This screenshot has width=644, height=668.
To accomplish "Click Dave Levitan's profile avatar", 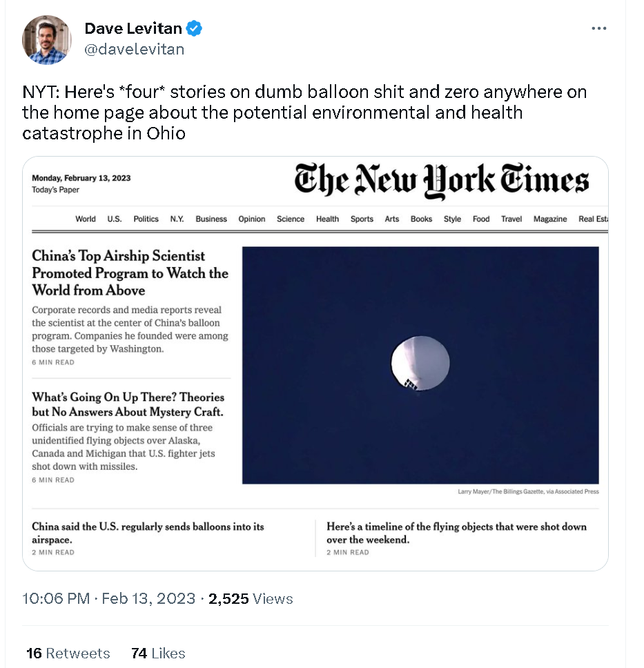I will (47, 40).
